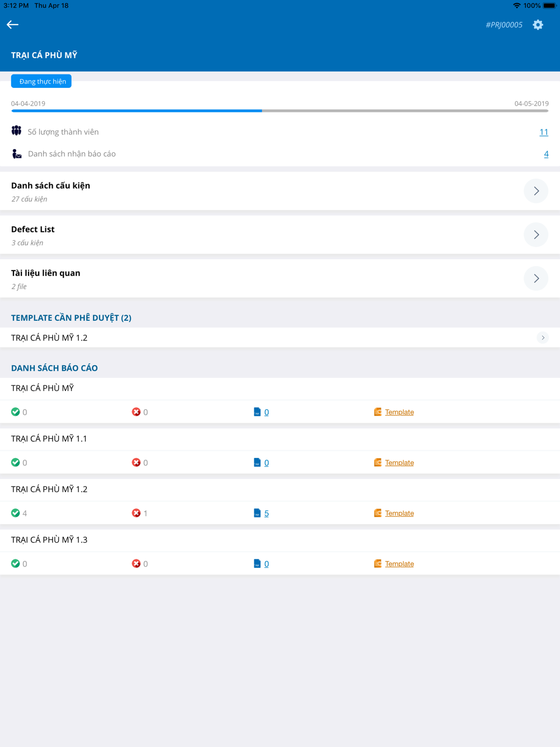This screenshot has height=747, width=560.
Task: Click the project timeline progress bar
Action: [280, 111]
